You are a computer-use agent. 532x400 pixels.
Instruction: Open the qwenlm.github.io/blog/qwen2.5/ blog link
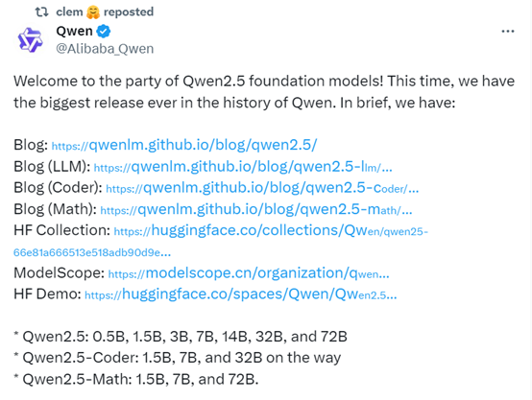pos(184,145)
